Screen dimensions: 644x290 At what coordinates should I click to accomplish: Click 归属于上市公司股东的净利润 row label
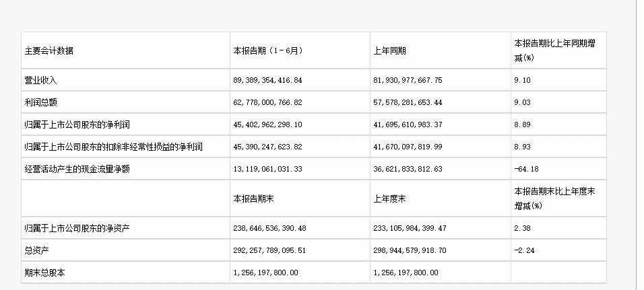click(77, 124)
